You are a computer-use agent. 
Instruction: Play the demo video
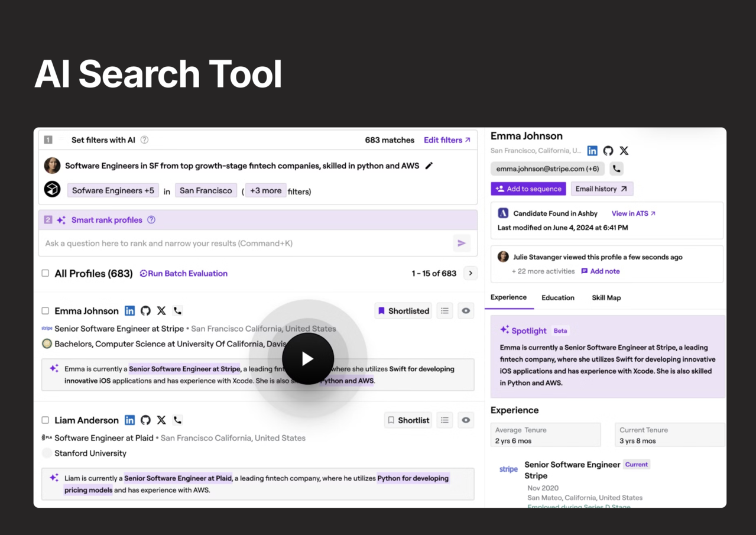point(308,359)
